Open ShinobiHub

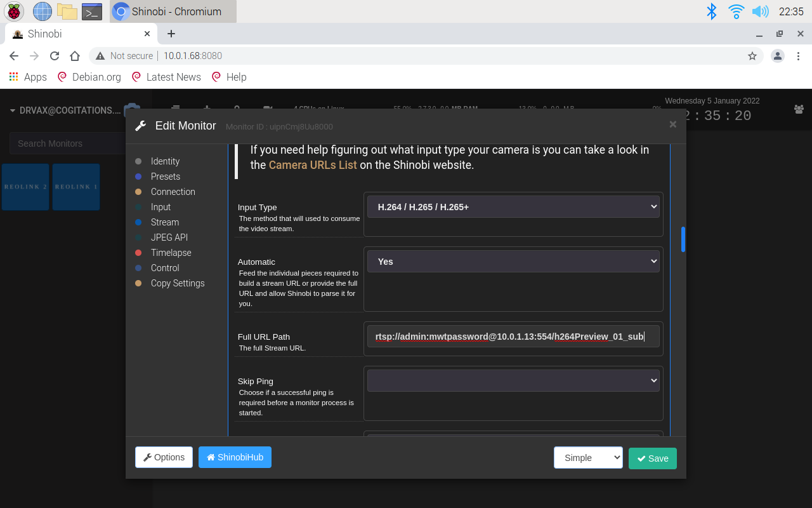click(235, 457)
